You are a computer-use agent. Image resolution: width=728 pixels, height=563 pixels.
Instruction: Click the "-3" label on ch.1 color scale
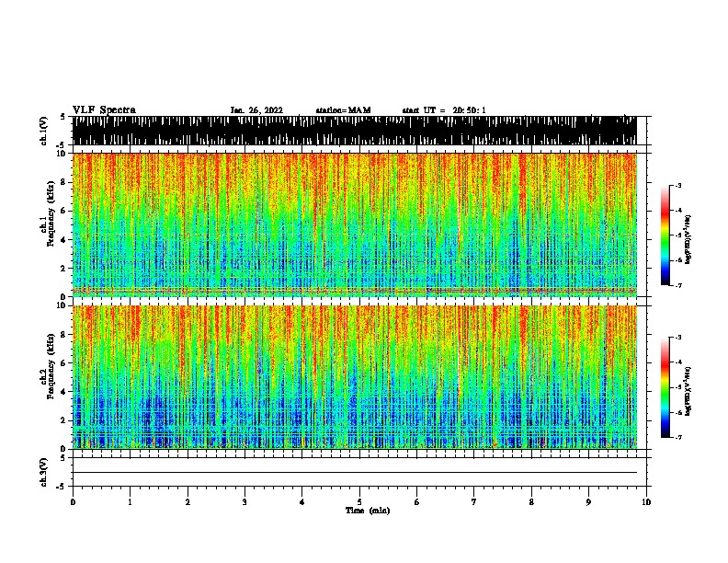click(x=678, y=185)
